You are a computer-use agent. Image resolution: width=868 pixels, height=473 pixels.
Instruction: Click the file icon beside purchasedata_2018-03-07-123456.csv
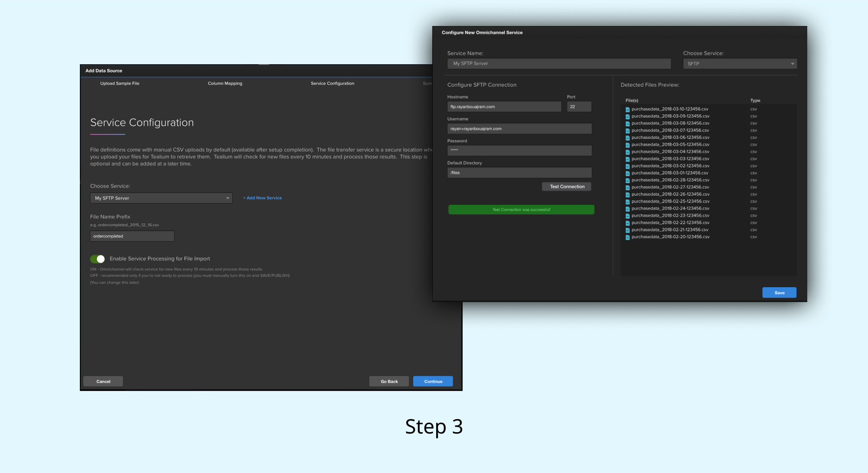click(628, 130)
